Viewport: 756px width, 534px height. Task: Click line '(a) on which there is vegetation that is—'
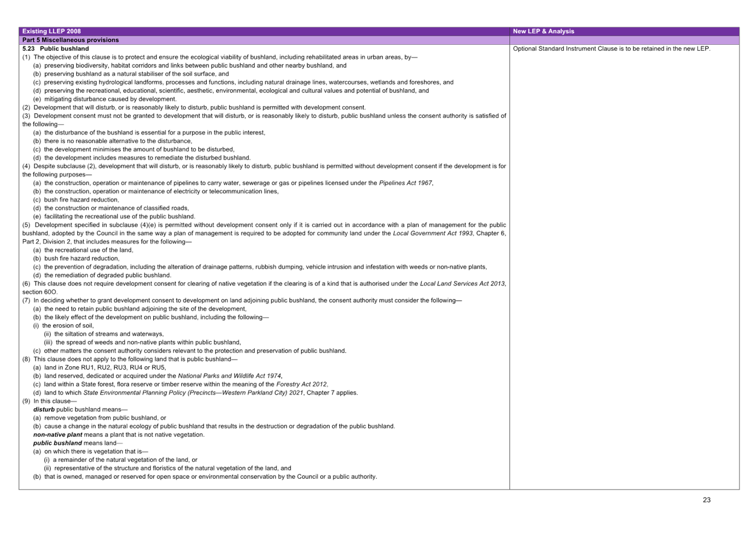pos(90,451)
